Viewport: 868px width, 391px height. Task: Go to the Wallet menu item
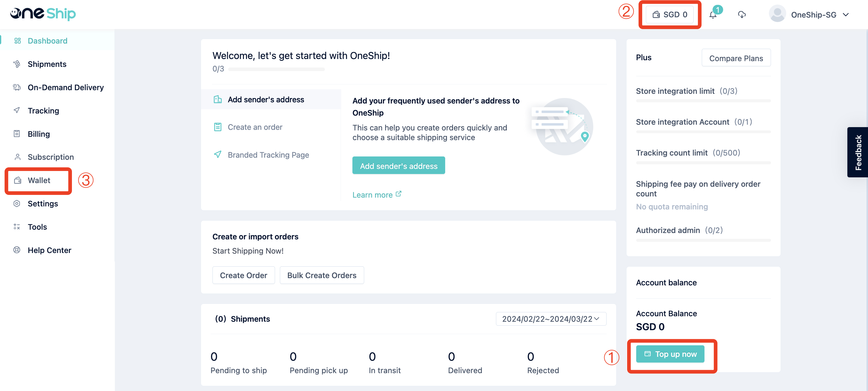[x=39, y=180]
